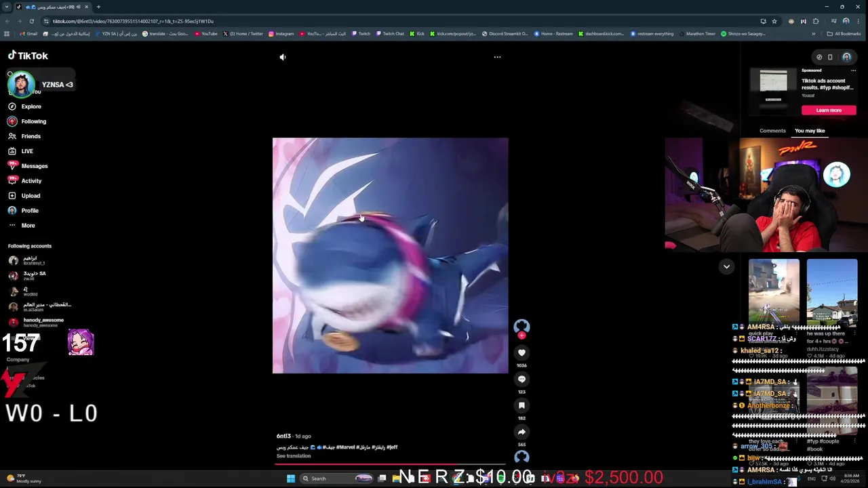Image resolution: width=868 pixels, height=488 pixels.
Task: Mute the video with the speaker icon
Action: click(x=283, y=57)
